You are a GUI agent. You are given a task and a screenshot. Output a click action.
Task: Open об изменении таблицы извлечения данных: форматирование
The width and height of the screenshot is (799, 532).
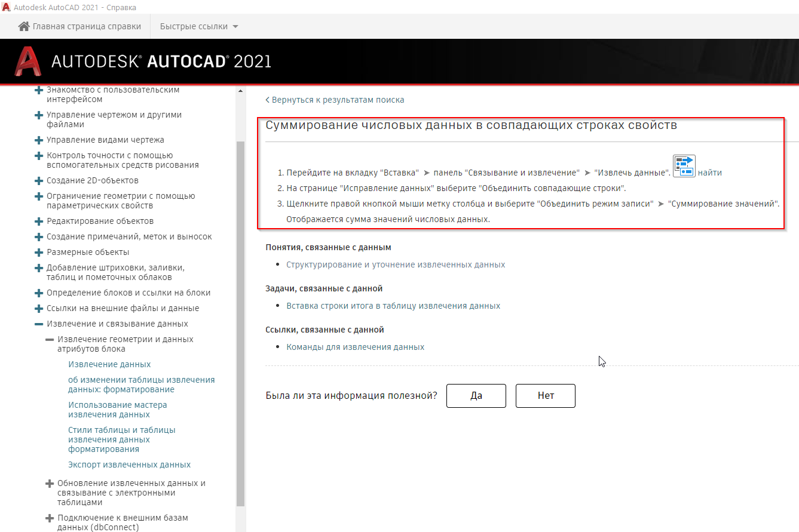pos(142,385)
